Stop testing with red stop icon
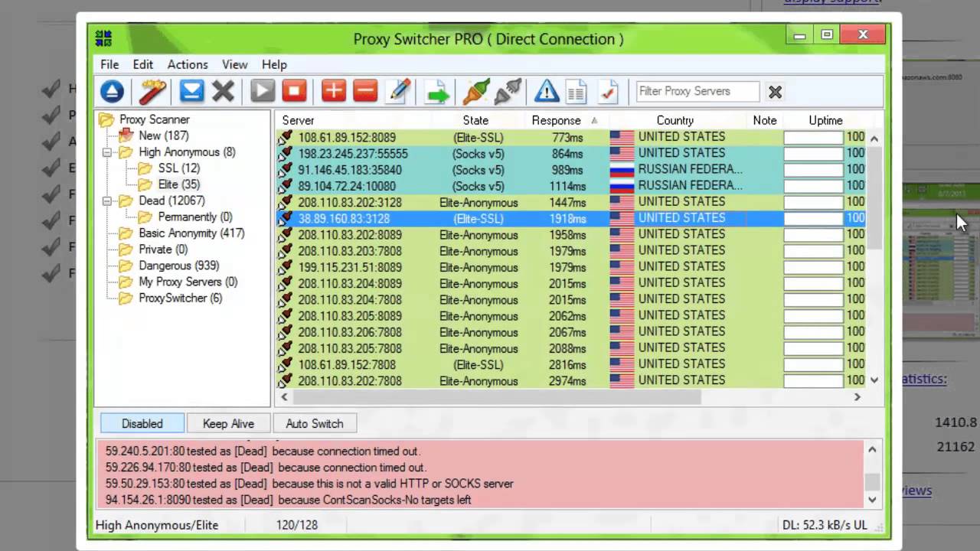The width and height of the screenshot is (980, 551). coord(294,92)
